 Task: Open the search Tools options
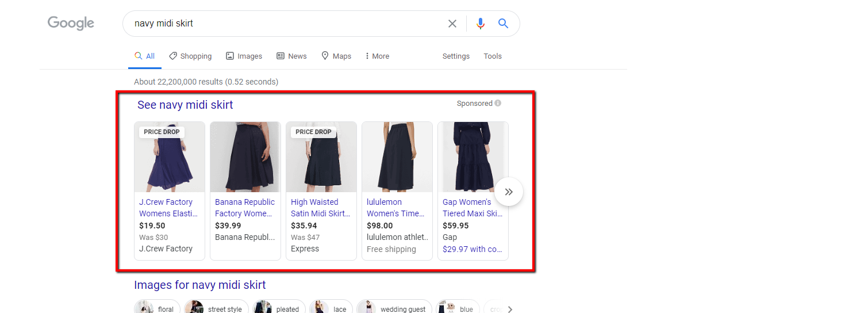click(493, 56)
